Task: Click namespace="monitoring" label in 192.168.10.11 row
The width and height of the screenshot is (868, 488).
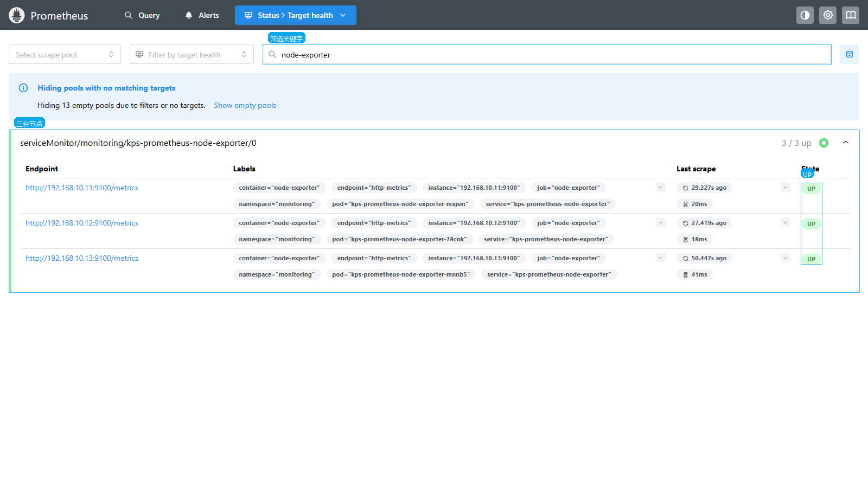Action: click(277, 204)
